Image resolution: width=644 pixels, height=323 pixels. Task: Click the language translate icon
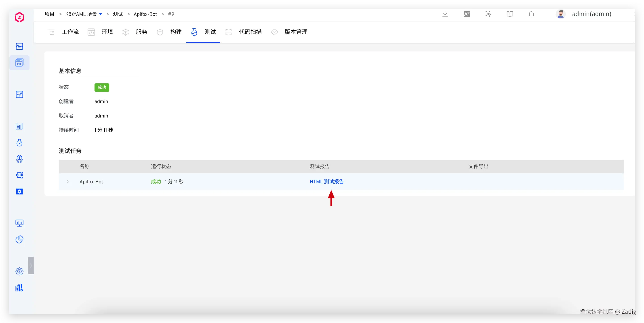coord(467,14)
